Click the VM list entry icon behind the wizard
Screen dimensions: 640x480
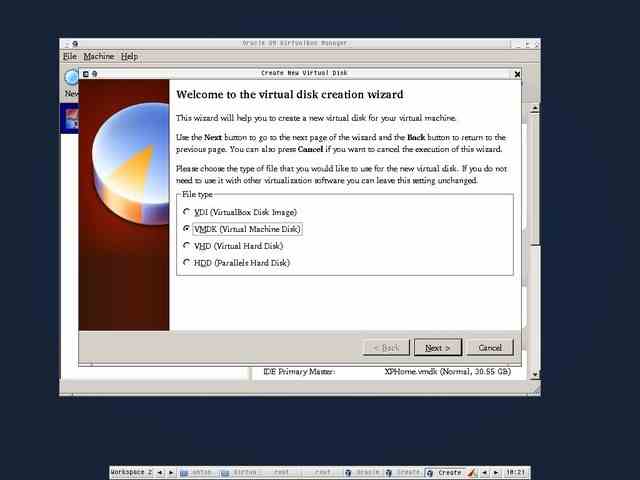tap(71, 118)
